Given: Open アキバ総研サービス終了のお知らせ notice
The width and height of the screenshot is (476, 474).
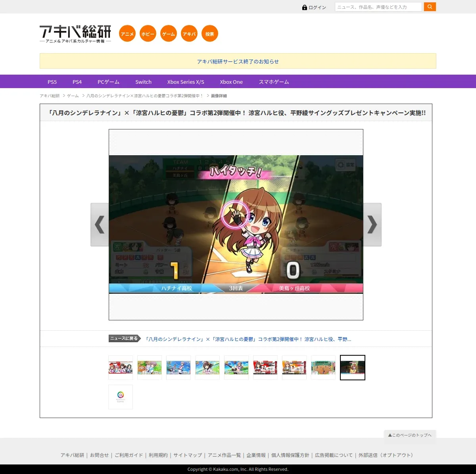Looking at the screenshot, I should coord(238,62).
